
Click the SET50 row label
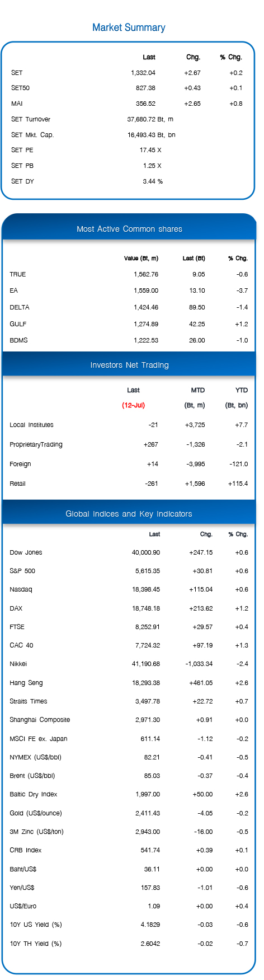click(x=20, y=88)
